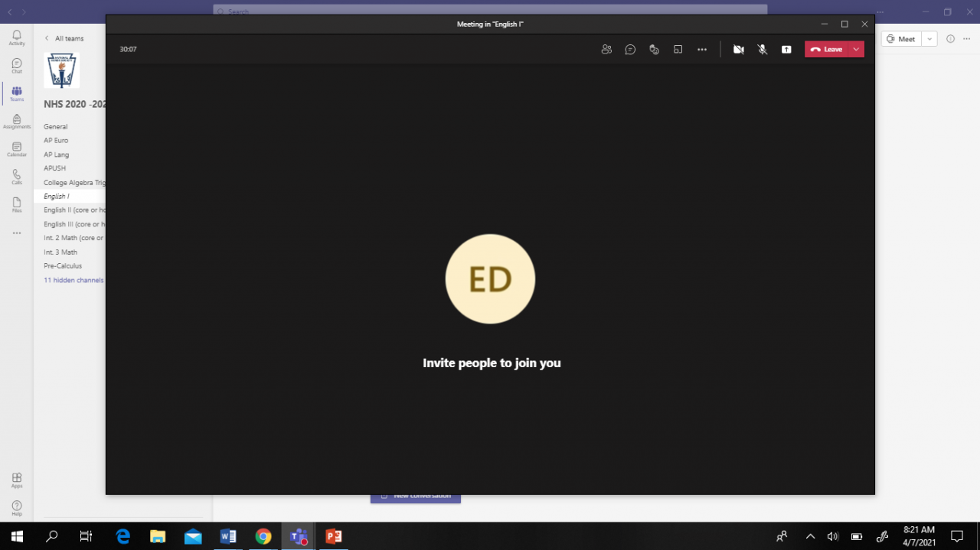
Task: Open File Explorer from taskbar
Action: click(158, 536)
